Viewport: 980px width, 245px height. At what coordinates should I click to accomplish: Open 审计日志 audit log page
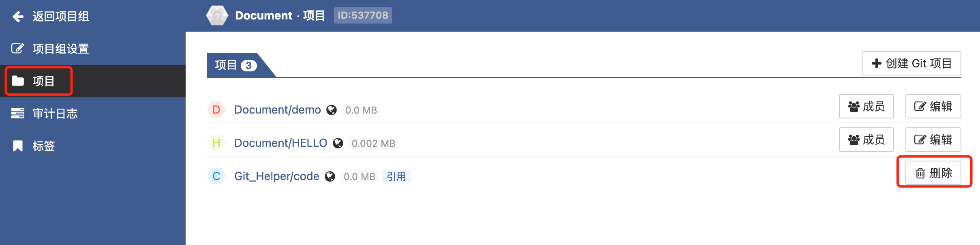point(55,114)
